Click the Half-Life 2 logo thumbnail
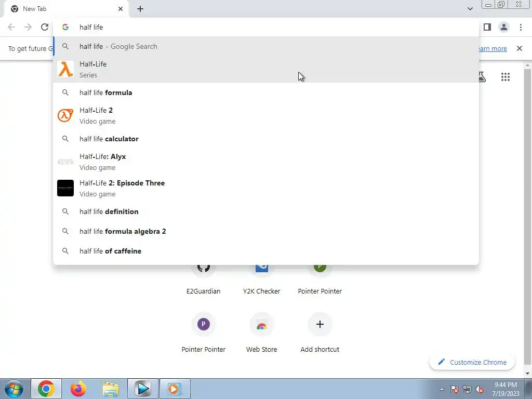Image resolution: width=532 pixels, height=399 pixels. pos(65,115)
